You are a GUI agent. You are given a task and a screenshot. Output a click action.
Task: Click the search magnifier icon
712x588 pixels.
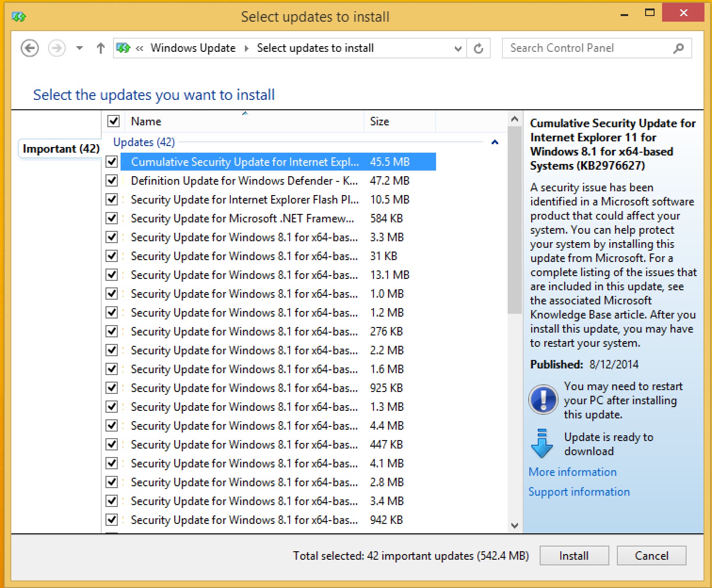click(679, 48)
